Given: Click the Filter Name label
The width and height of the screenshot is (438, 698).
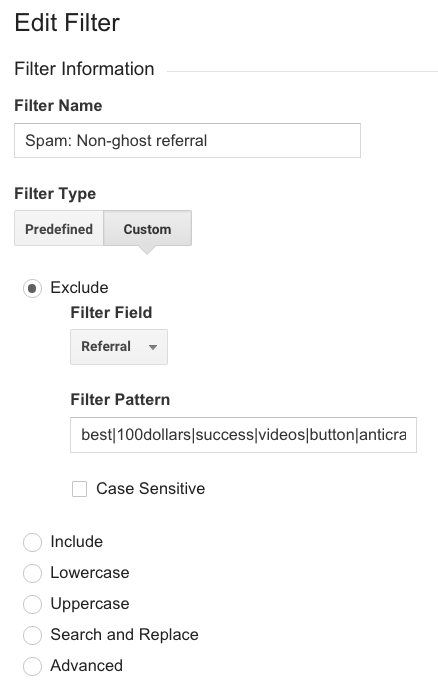Looking at the screenshot, I should click(58, 106).
